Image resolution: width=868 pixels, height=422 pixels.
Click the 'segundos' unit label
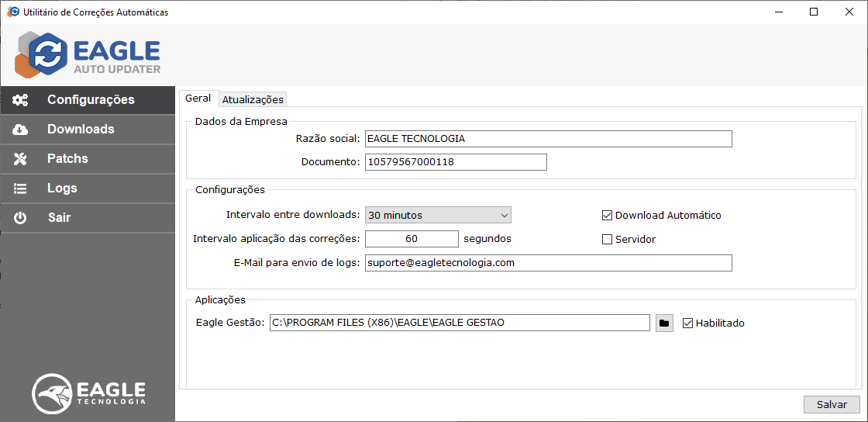point(487,239)
